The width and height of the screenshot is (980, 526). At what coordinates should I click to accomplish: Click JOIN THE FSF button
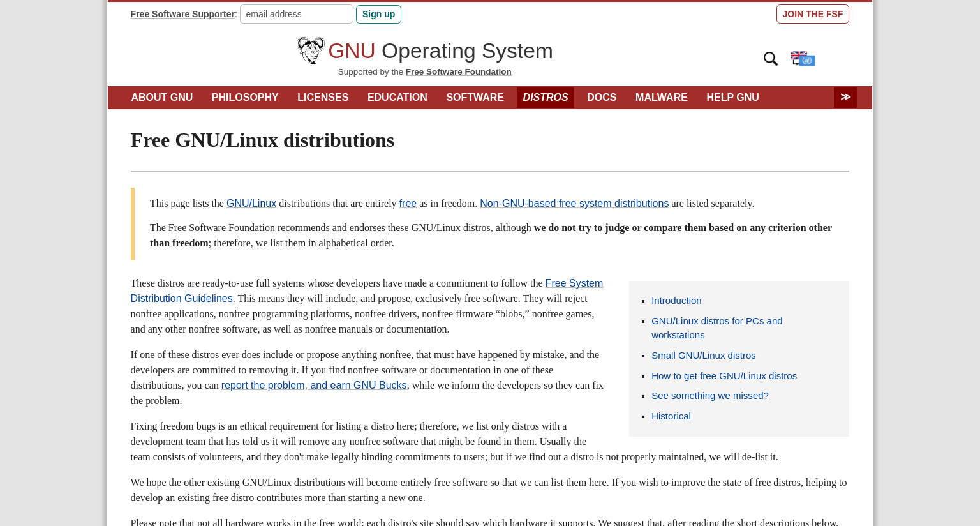(x=812, y=14)
